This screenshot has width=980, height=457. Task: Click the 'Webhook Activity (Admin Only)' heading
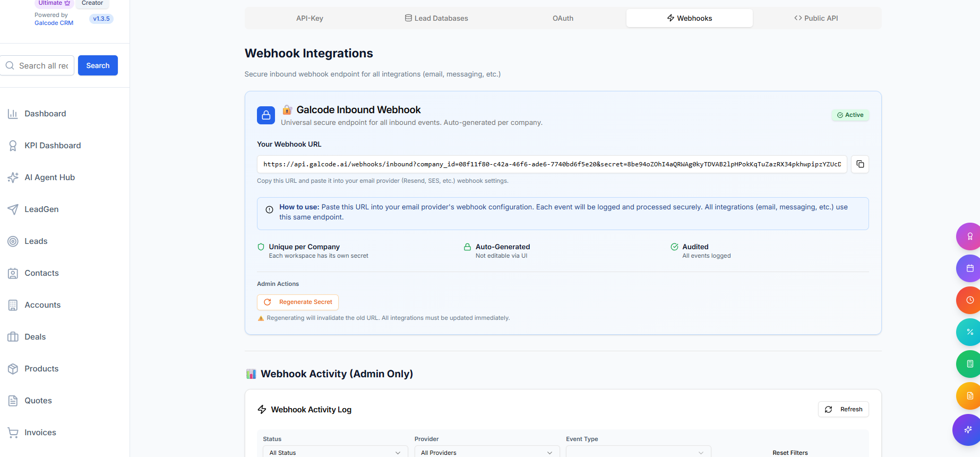pyautogui.click(x=337, y=374)
